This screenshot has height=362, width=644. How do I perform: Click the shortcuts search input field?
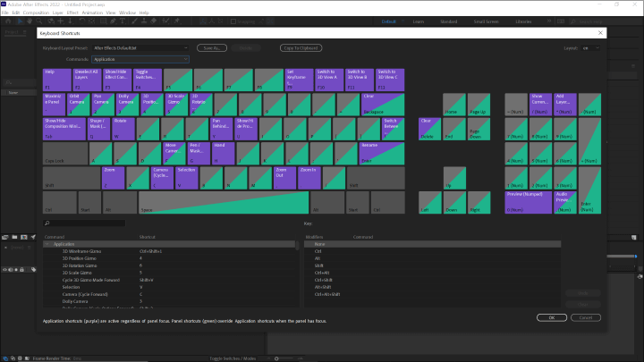click(x=84, y=223)
